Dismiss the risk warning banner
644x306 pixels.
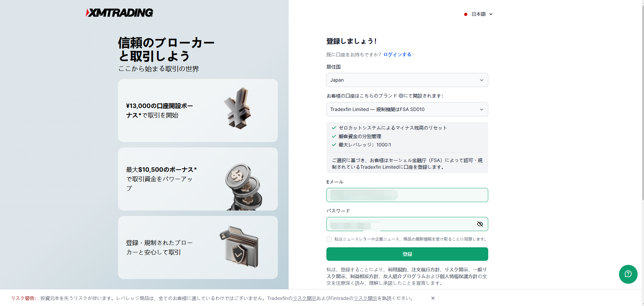coord(433,298)
